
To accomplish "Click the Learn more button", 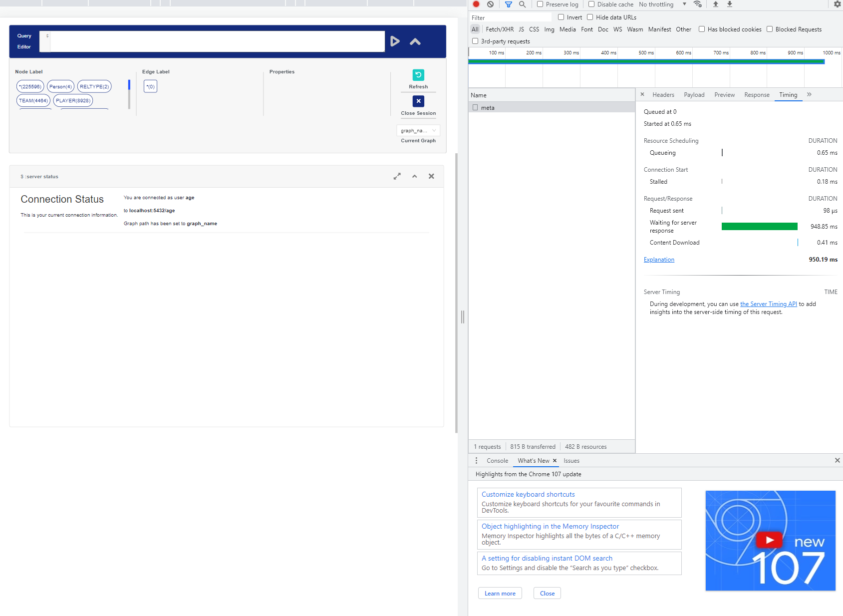I will 500,594.
